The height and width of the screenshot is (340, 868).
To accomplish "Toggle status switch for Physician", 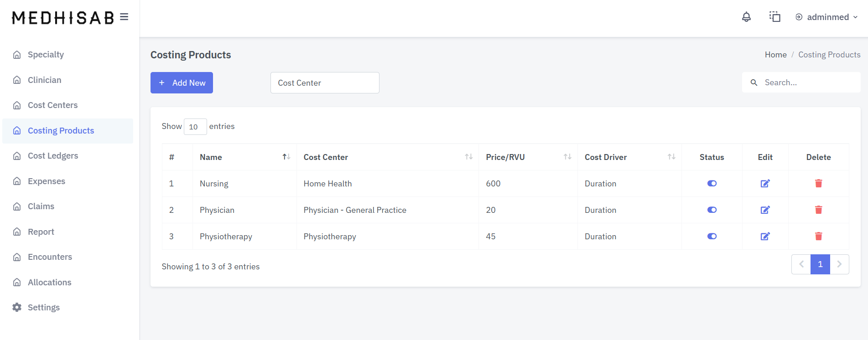I will click(x=712, y=210).
